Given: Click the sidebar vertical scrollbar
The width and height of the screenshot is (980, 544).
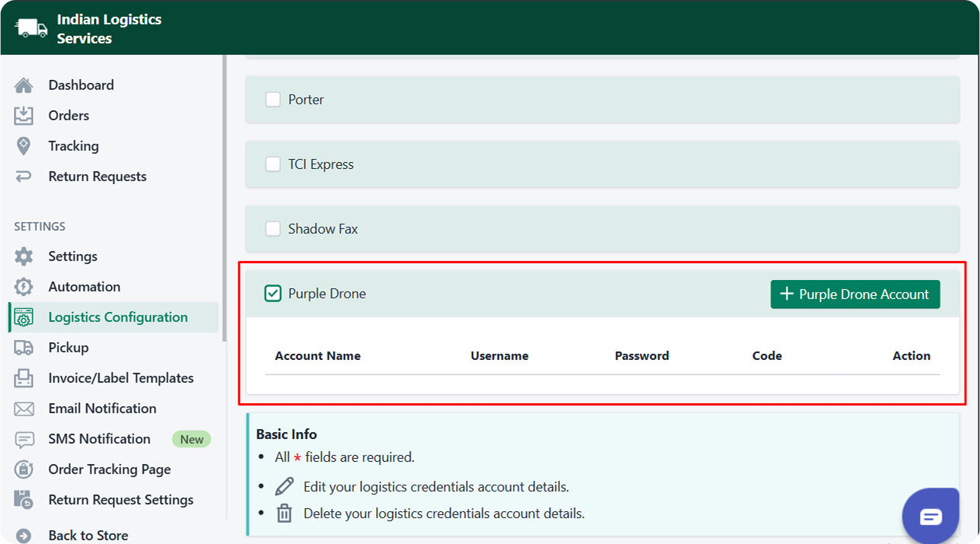Looking at the screenshot, I should [x=224, y=198].
